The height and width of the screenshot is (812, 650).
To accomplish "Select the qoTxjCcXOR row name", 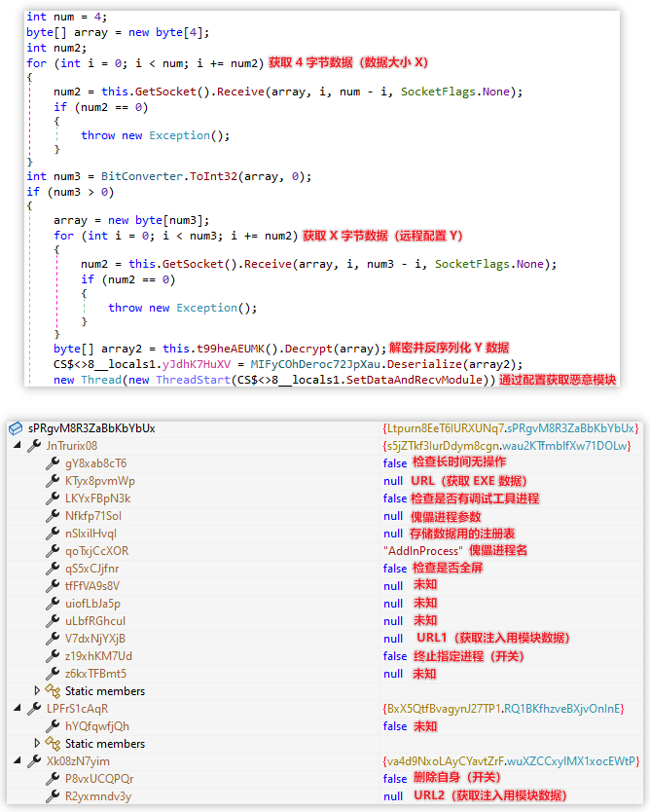I will pyautogui.click(x=96, y=550).
